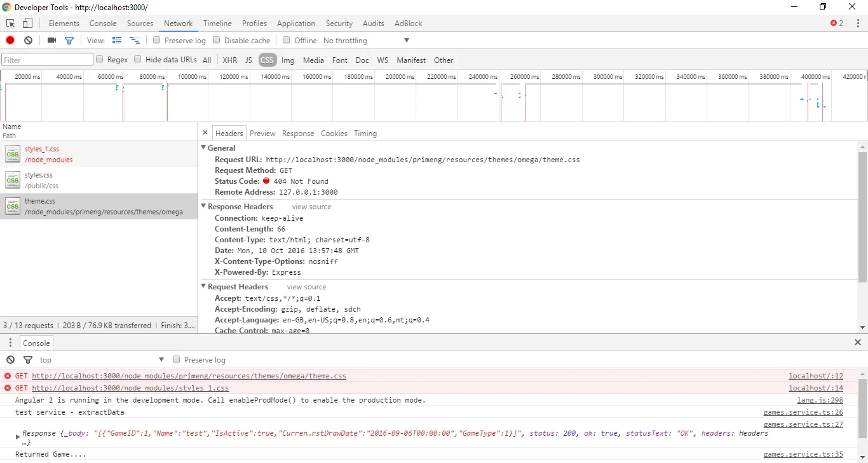Viewport: 868px width, 463px height.
Task: Toggle the network filter funnel icon
Action: pos(69,40)
